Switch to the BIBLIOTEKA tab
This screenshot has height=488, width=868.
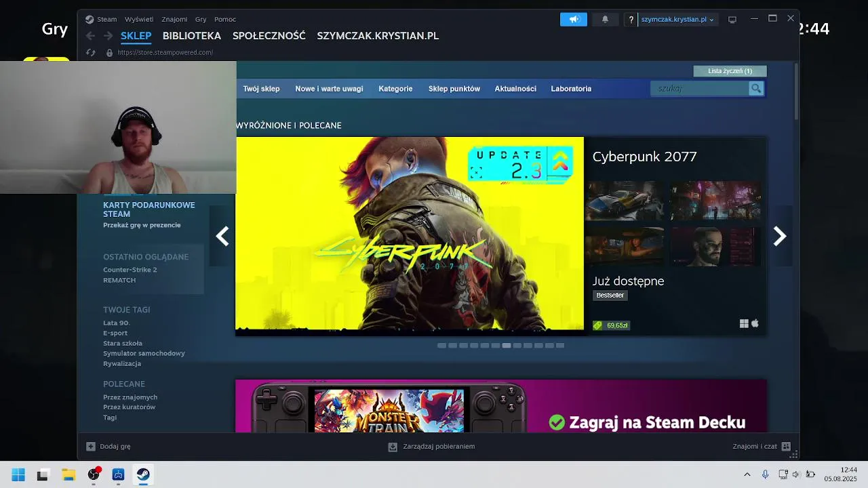pyautogui.click(x=192, y=36)
